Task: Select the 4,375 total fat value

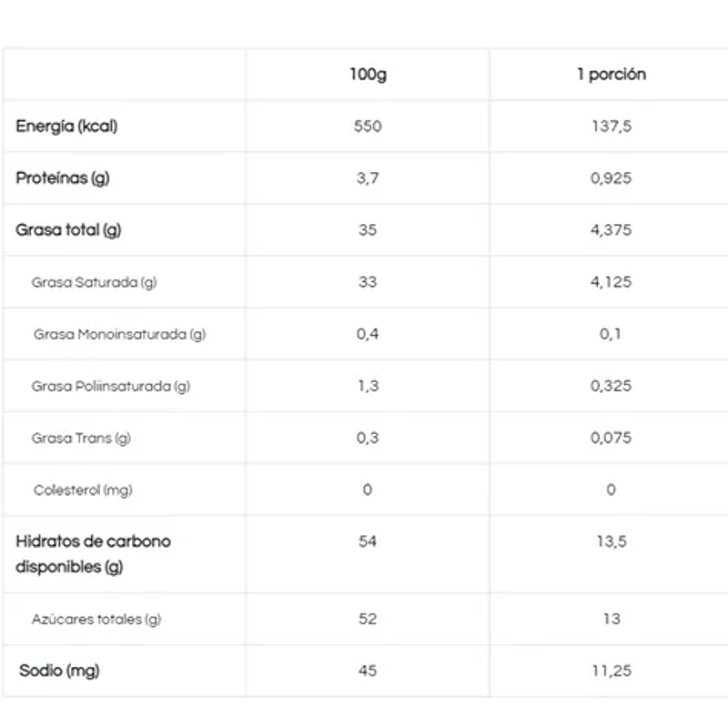Action: [611, 230]
